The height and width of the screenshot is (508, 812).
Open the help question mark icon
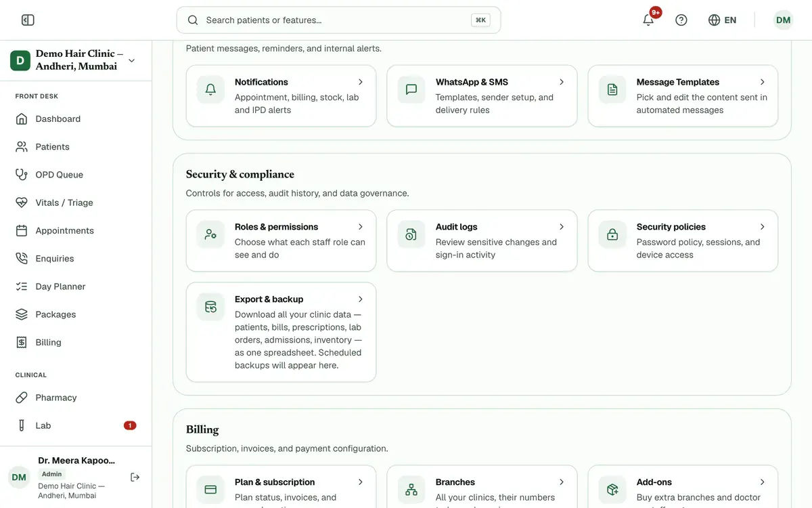click(x=681, y=20)
